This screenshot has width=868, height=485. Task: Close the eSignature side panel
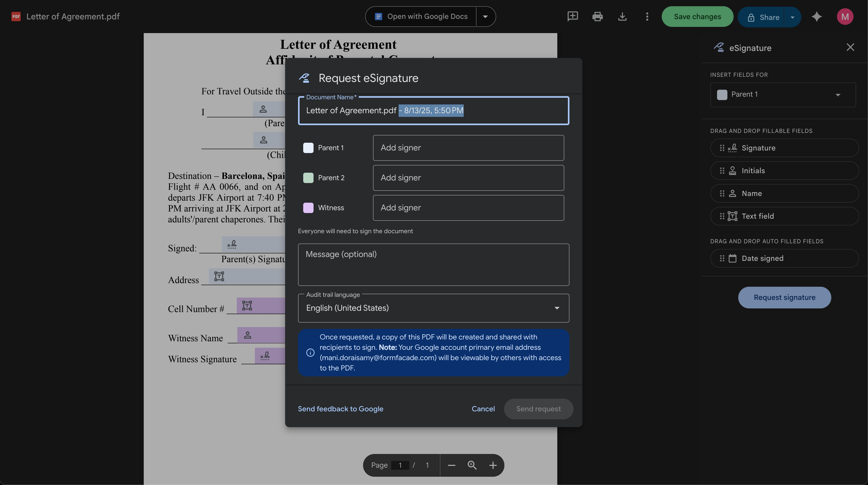pyautogui.click(x=850, y=47)
